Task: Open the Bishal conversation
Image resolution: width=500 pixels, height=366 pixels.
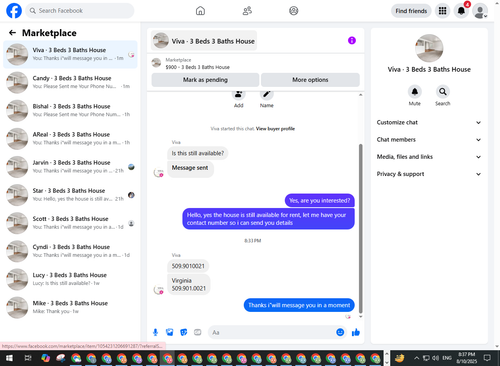Action: pyautogui.click(x=70, y=110)
